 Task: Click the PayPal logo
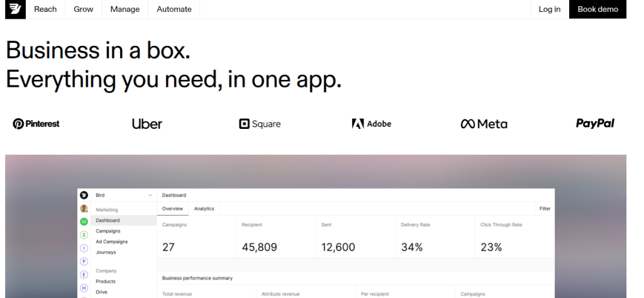tap(595, 123)
